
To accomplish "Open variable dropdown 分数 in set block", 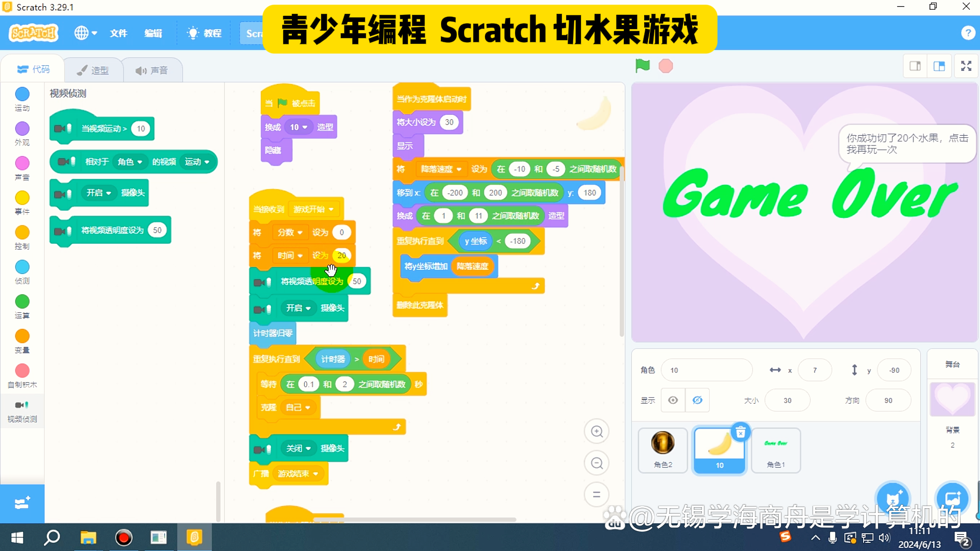I will [290, 232].
